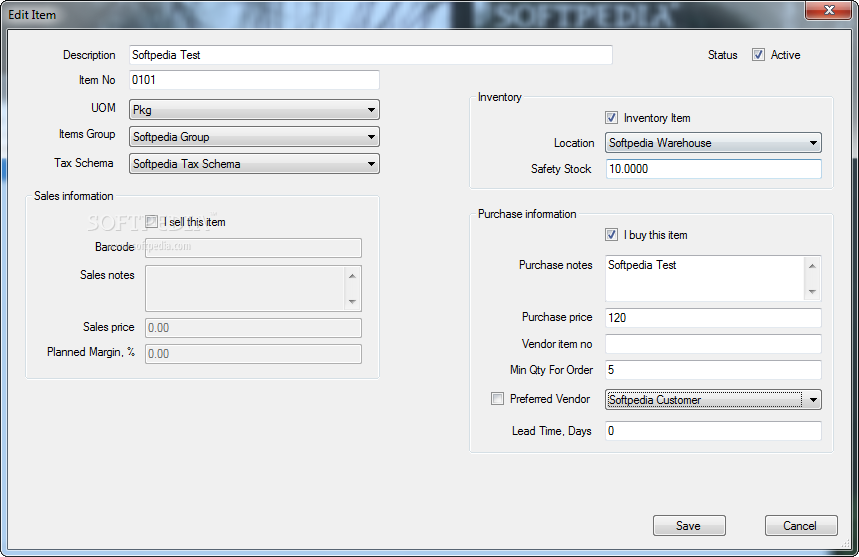The width and height of the screenshot is (859, 557).
Task: Expand the Preferred Vendor dropdown list
Action: click(813, 400)
